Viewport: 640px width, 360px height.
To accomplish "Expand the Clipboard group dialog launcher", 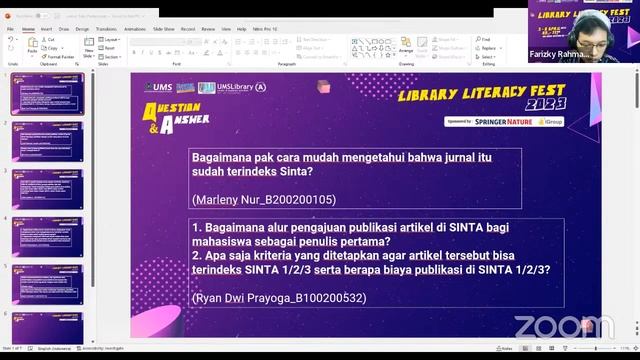I will point(77,64).
